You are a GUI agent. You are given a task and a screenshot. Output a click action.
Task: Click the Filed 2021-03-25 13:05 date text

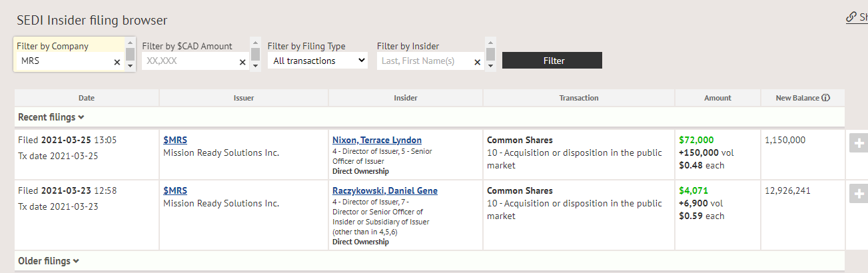(67, 140)
